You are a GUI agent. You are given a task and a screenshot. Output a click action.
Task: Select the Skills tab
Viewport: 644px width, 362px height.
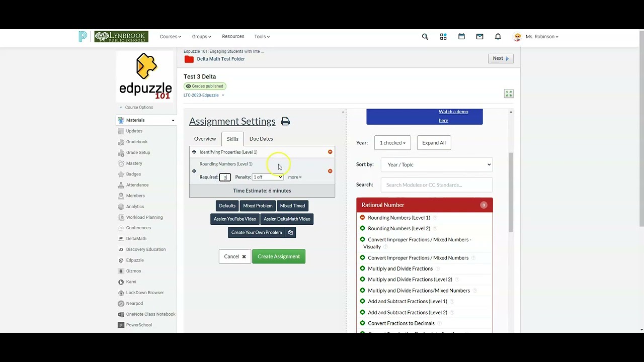coord(232,139)
